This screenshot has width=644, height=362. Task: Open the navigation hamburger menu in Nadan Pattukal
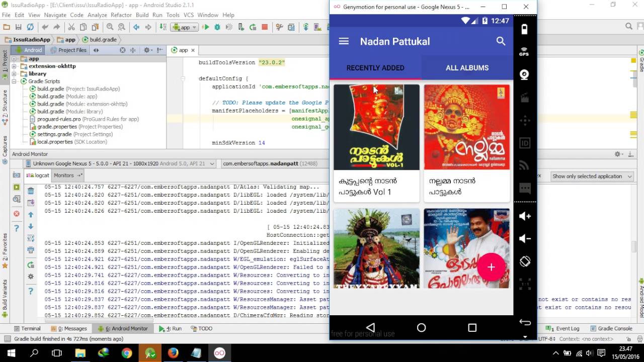tap(344, 41)
